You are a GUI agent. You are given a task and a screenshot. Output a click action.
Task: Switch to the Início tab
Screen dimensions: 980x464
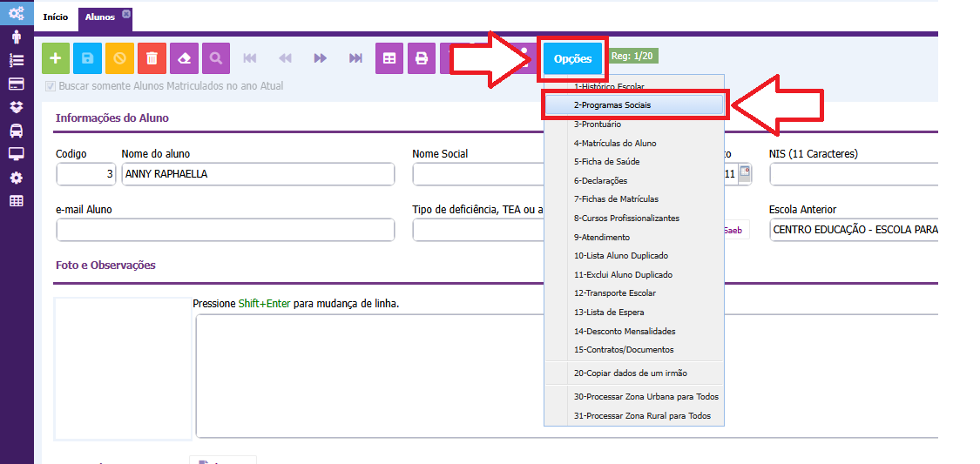pos(56,17)
